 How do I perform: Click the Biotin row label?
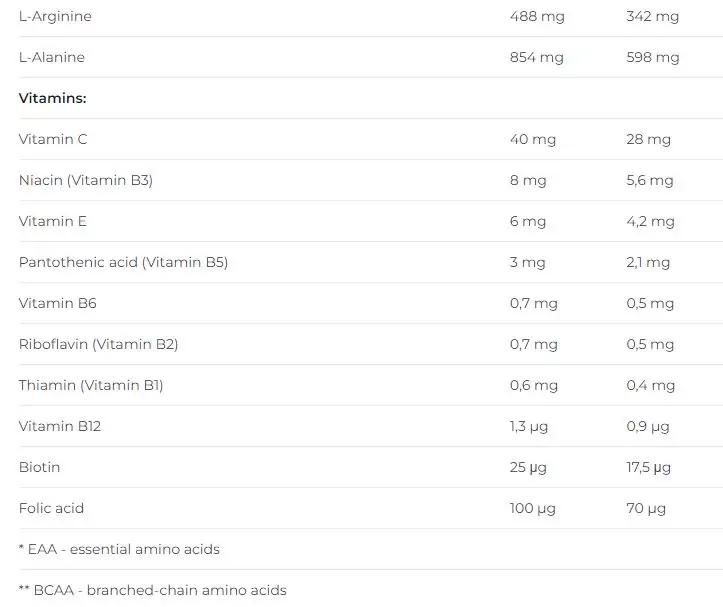point(40,467)
